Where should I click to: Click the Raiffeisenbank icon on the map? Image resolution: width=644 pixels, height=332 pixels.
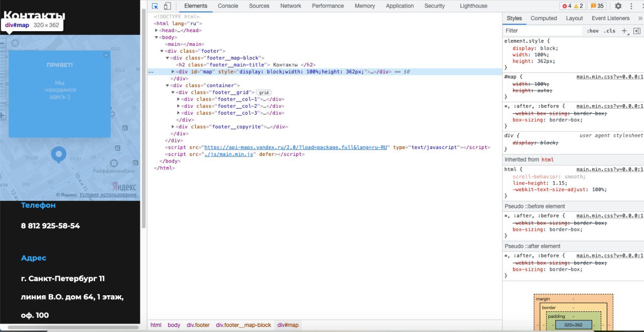(x=114, y=163)
